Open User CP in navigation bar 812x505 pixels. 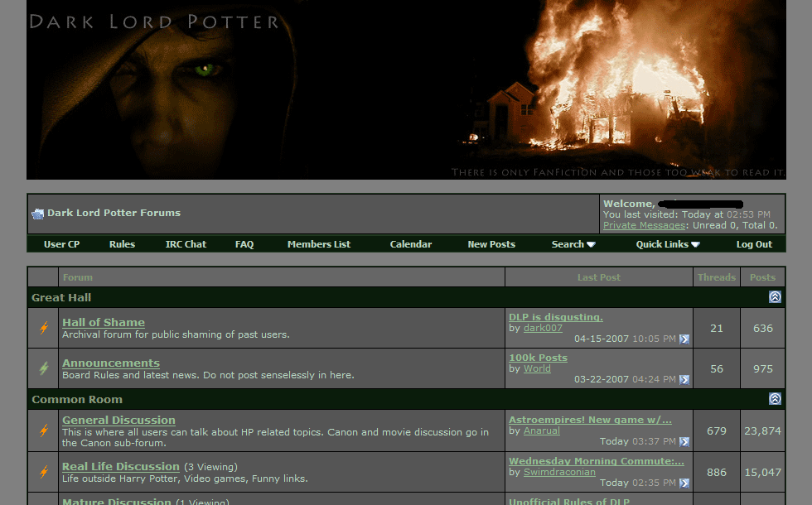[x=61, y=244]
